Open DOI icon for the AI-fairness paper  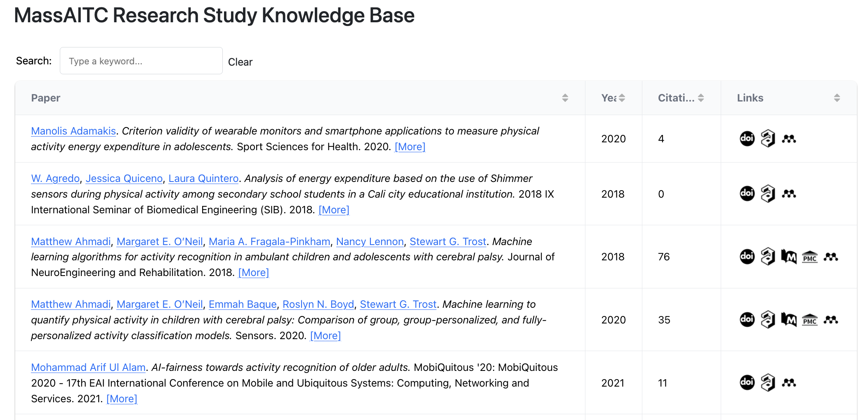click(747, 382)
